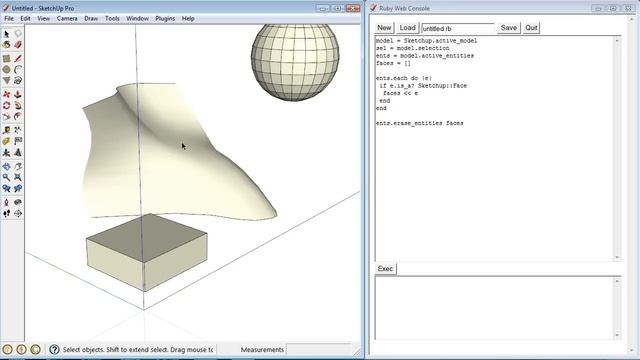Choose the Circle tool
This screenshot has width=640, height=360.
(7, 70)
